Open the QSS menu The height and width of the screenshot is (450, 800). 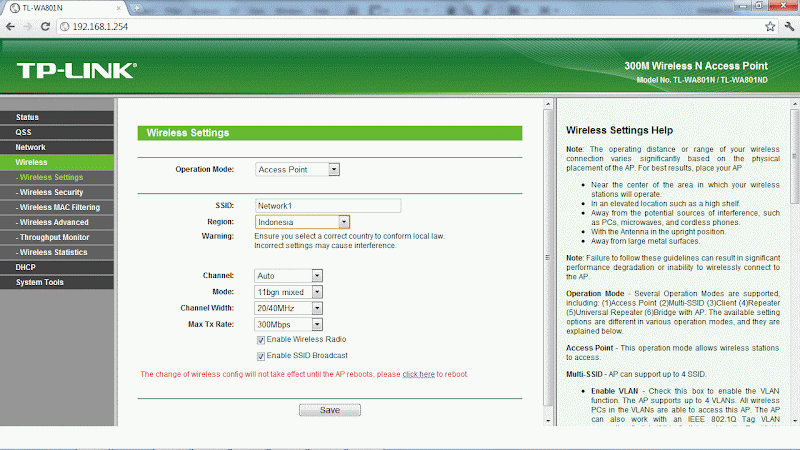[x=57, y=132]
